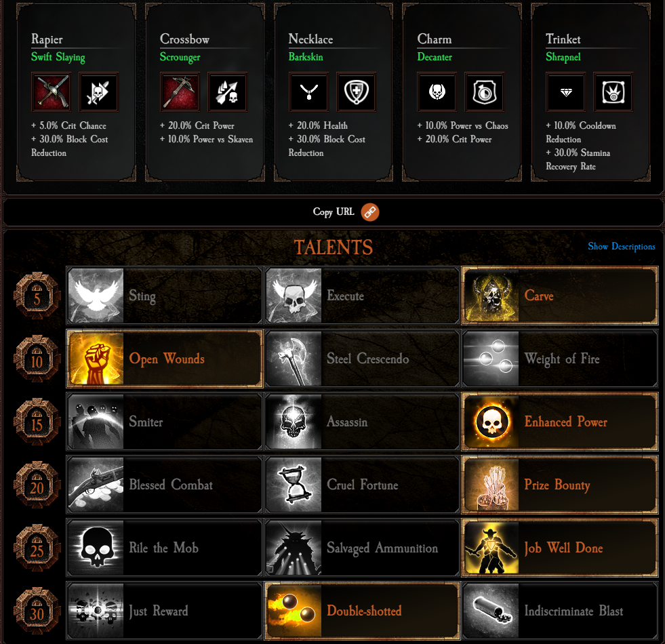This screenshot has height=644, width=665.
Task: Select the Sting talent
Action: pyautogui.click(x=165, y=296)
